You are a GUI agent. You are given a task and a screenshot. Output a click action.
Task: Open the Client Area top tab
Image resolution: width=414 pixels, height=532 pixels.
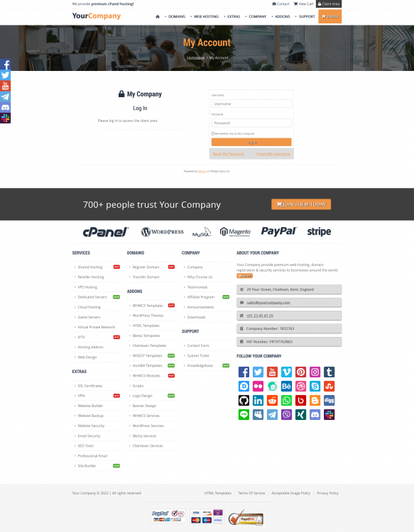tap(329, 4)
